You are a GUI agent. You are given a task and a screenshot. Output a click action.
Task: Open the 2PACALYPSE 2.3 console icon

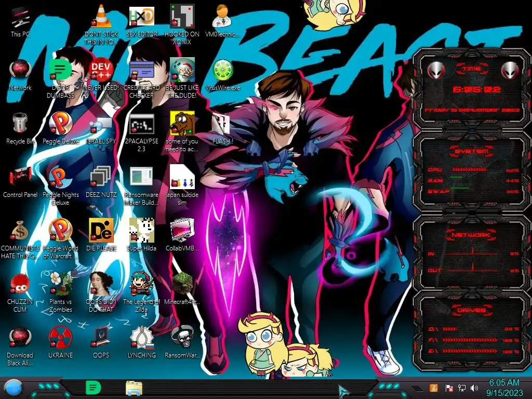click(142, 132)
